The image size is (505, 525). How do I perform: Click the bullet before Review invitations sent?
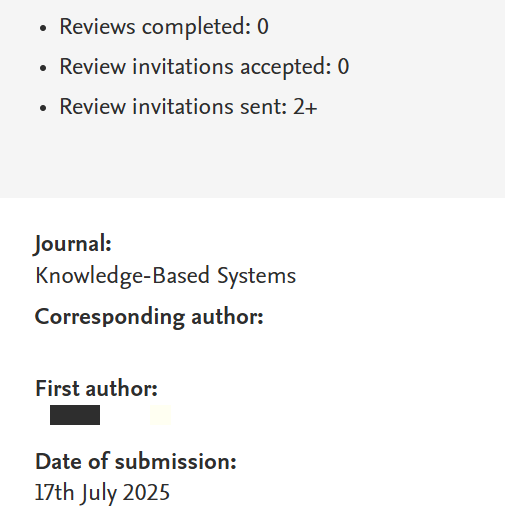click(x=43, y=108)
